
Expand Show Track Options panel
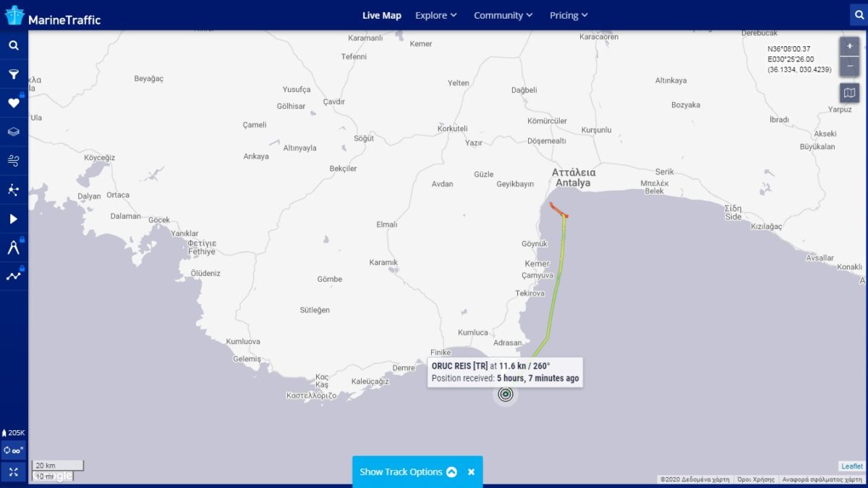coord(408,472)
